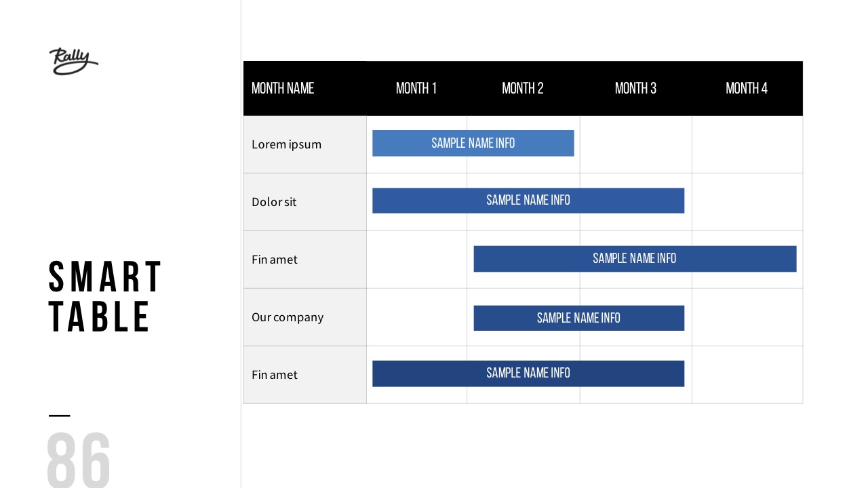868x488 pixels.
Task: Click the short black dash above the slide number
Action: [60, 415]
